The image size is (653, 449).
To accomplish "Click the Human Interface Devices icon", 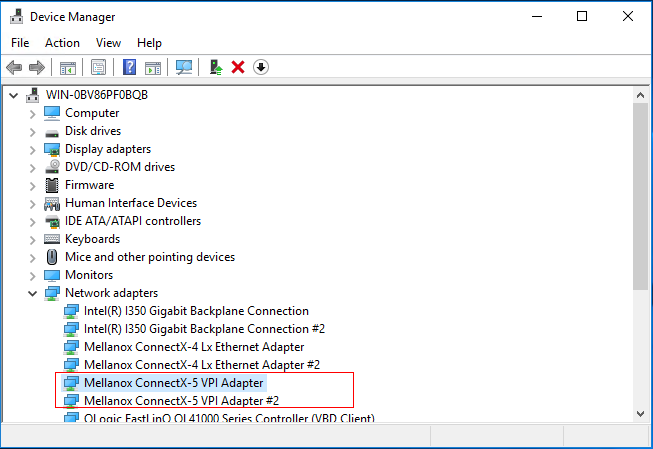I will click(x=52, y=203).
